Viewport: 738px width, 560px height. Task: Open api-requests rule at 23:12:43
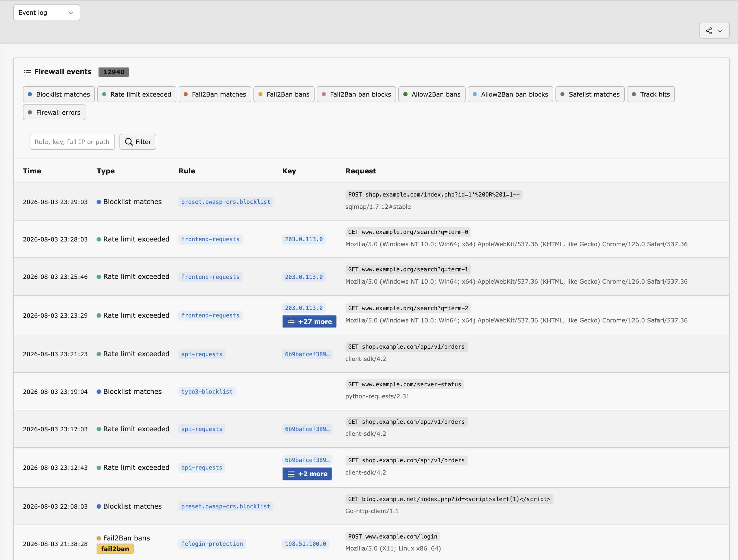pyautogui.click(x=202, y=468)
